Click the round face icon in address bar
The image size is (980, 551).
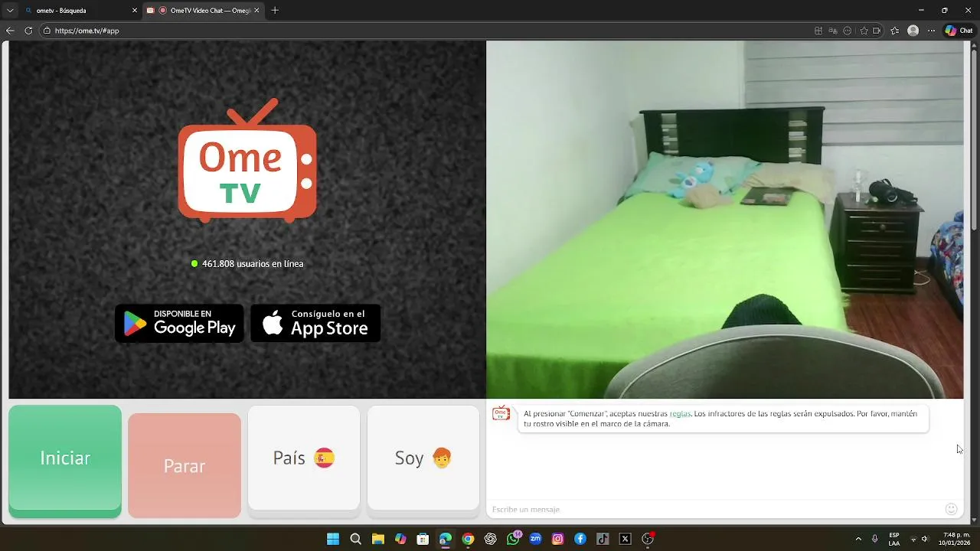848,31
